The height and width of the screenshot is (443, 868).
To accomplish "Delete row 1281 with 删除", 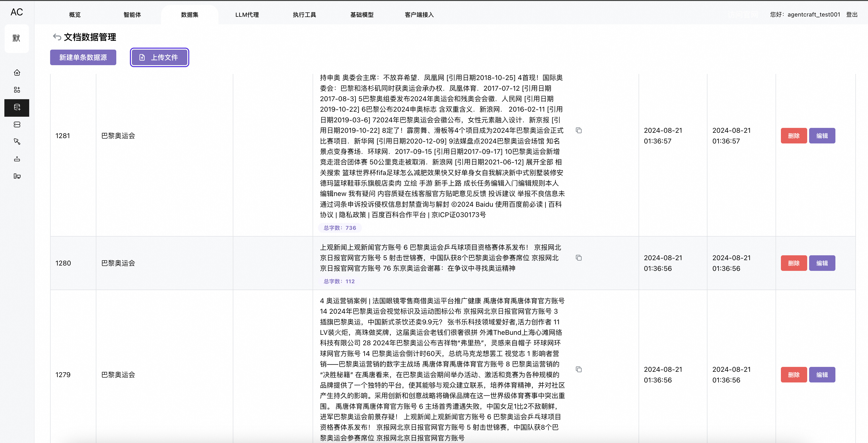I will point(794,136).
